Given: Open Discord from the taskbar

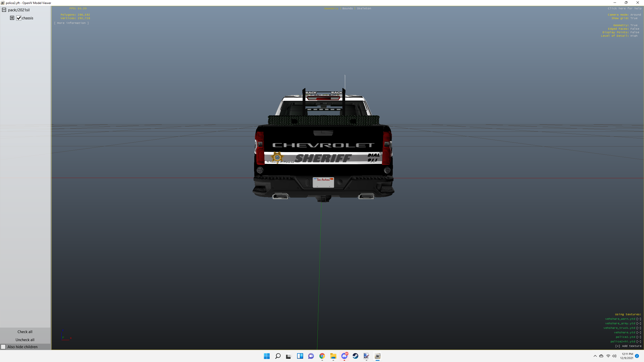Looking at the screenshot, I should [x=344, y=356].
